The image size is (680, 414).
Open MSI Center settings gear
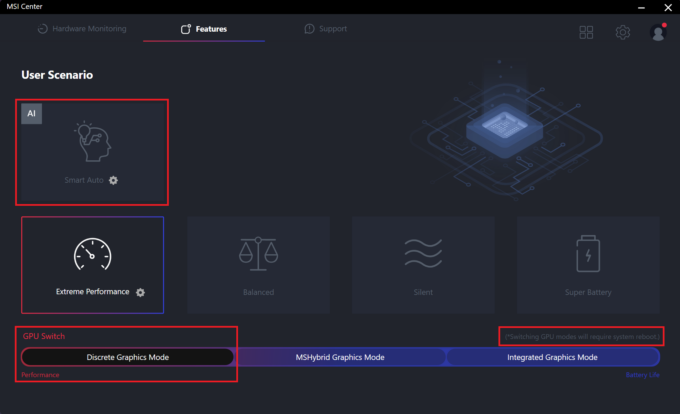[622, 32]
